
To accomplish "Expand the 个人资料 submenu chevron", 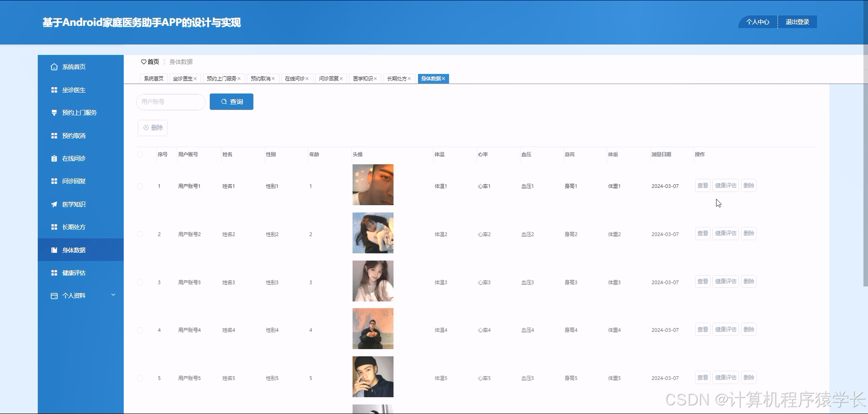I will [113, 295].
